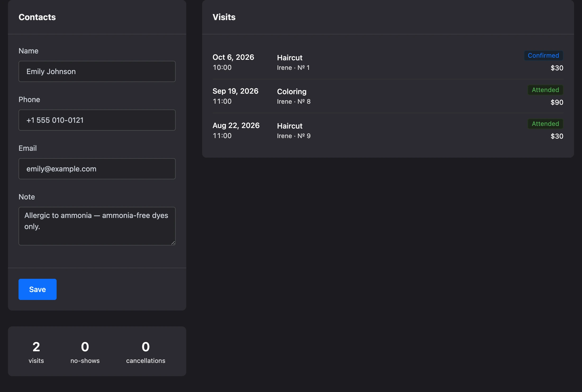Click the Phone number input field
The height and width of the screenshot is (392, 582).
[97, 120]
